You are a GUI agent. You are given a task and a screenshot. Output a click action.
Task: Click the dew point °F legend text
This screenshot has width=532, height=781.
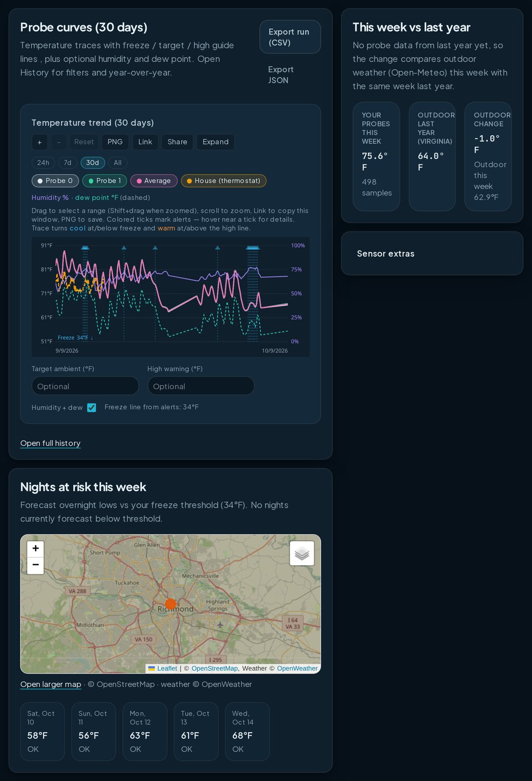click(97, 198)
